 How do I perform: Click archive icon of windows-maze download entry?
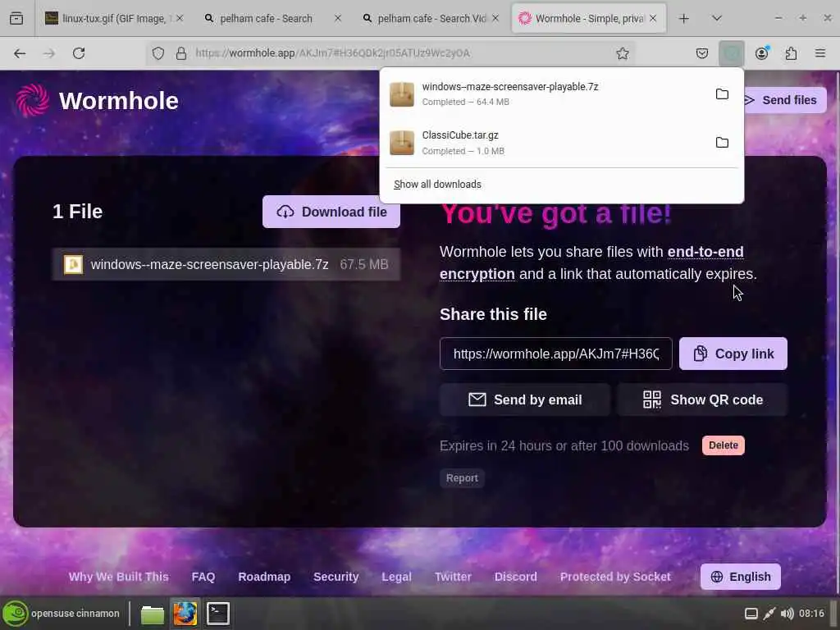[401, 94]
